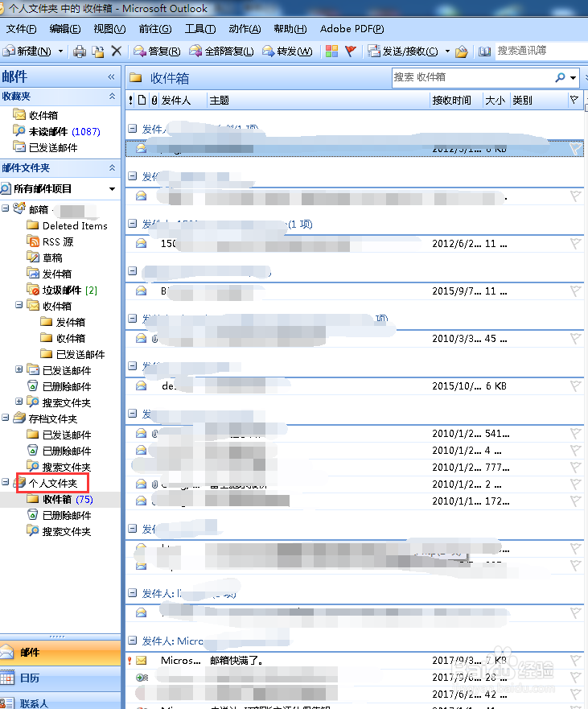Click the Move to Folder toolbar icon
Viewport: 588px width, 709px height.
(98, 52)
